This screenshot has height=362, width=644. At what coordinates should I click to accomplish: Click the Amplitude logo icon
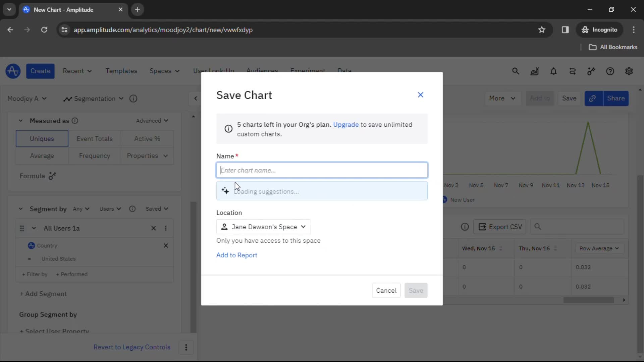12,71
